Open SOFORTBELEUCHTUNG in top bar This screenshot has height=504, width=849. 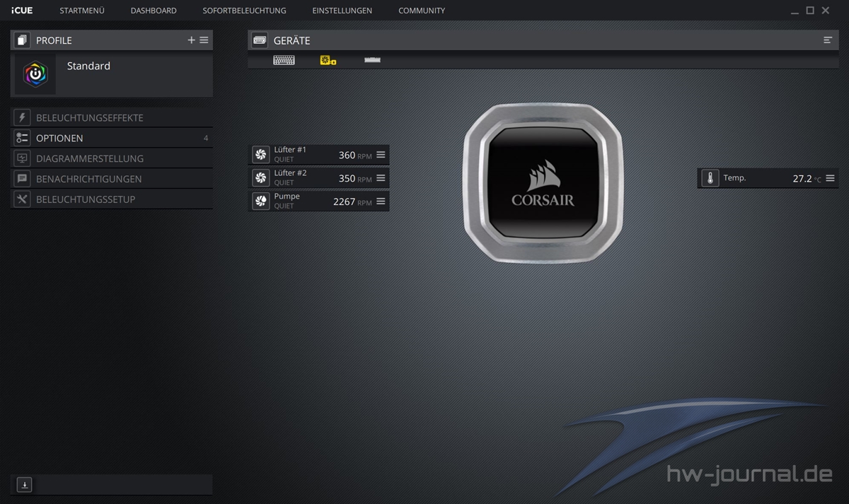(x=244, y=11)
